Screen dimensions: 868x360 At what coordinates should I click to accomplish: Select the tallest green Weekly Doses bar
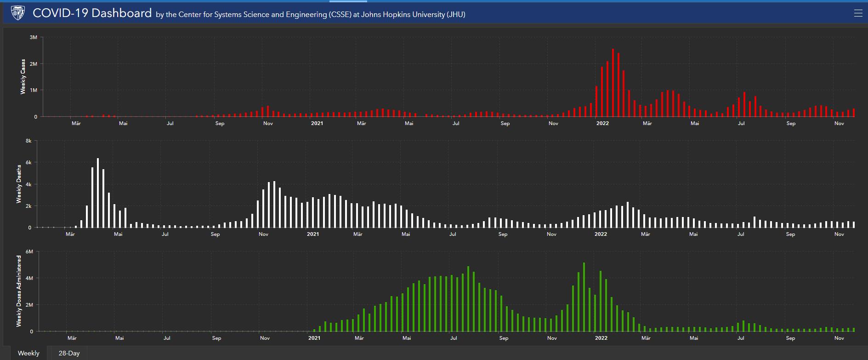tap(584, 297)
